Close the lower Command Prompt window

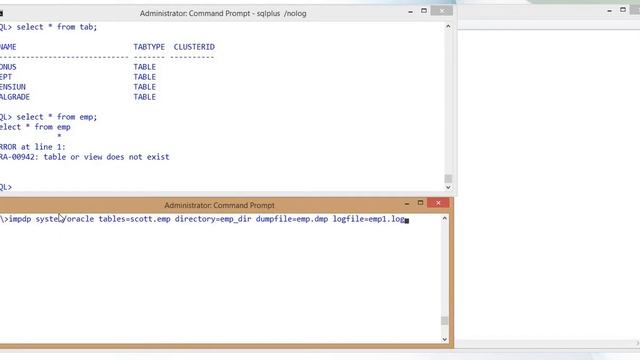pos(438,203)
